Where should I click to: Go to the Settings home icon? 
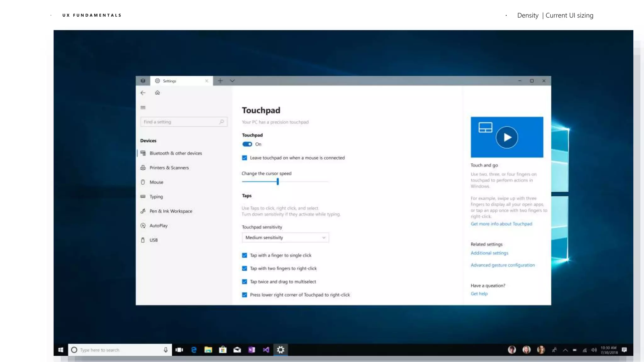tap(157, 93)
